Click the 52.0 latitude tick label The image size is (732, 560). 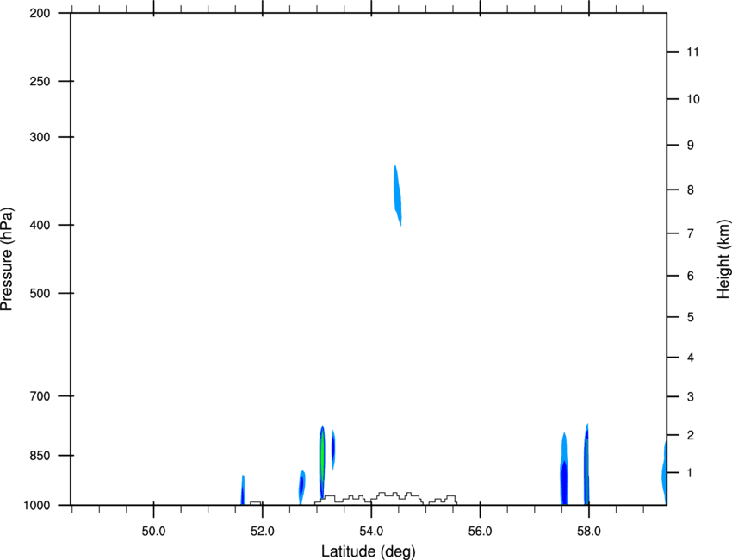pyautogui.click(x=263, y=532)
